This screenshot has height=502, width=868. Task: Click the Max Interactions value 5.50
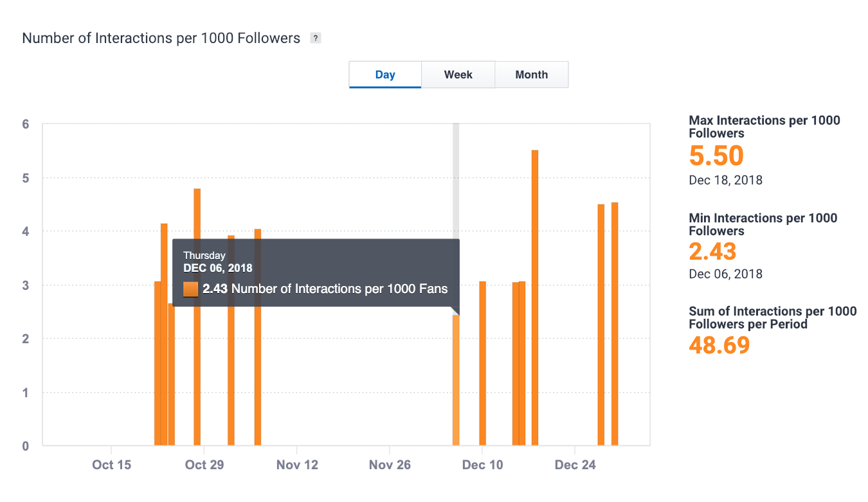pyautogui.click(x=716, y=156)
